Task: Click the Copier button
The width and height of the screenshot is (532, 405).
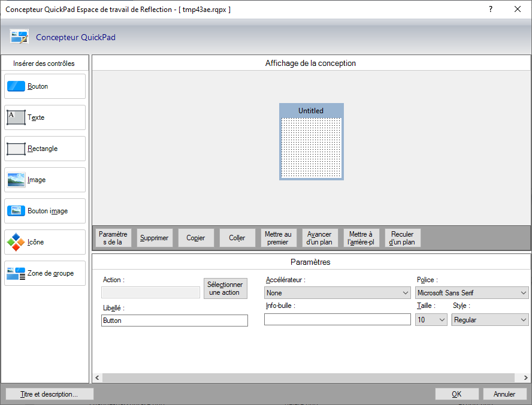Action: (196, 238)
